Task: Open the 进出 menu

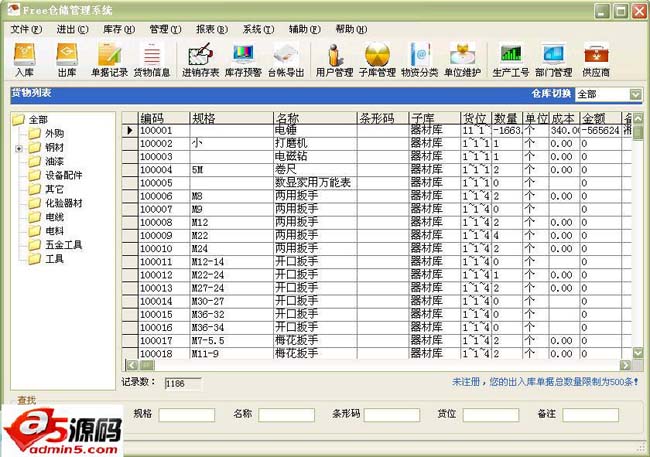Action: 73,29
